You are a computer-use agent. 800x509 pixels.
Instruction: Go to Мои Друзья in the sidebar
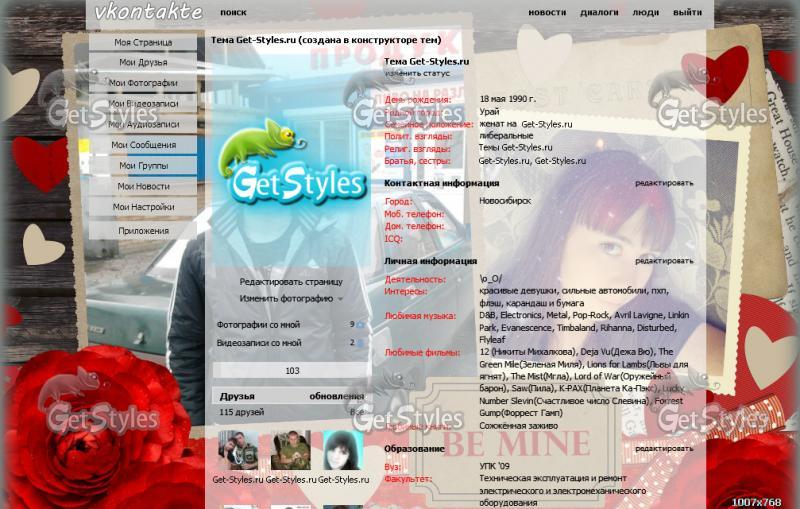[142, 63]
